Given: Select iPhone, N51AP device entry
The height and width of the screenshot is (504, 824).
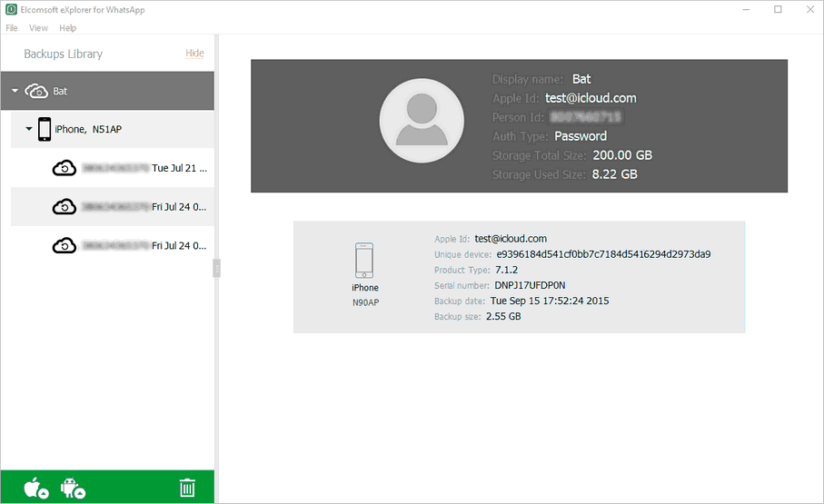Looking at the screenshot, I should 113,129.
